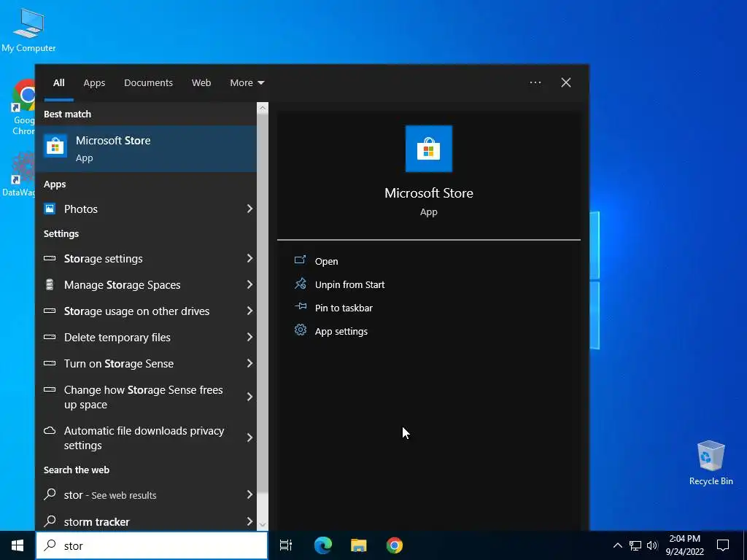Select the 'storm tracker' web suggestion
This screenshot has height=560, width=747.
click(x=146, y=521)
